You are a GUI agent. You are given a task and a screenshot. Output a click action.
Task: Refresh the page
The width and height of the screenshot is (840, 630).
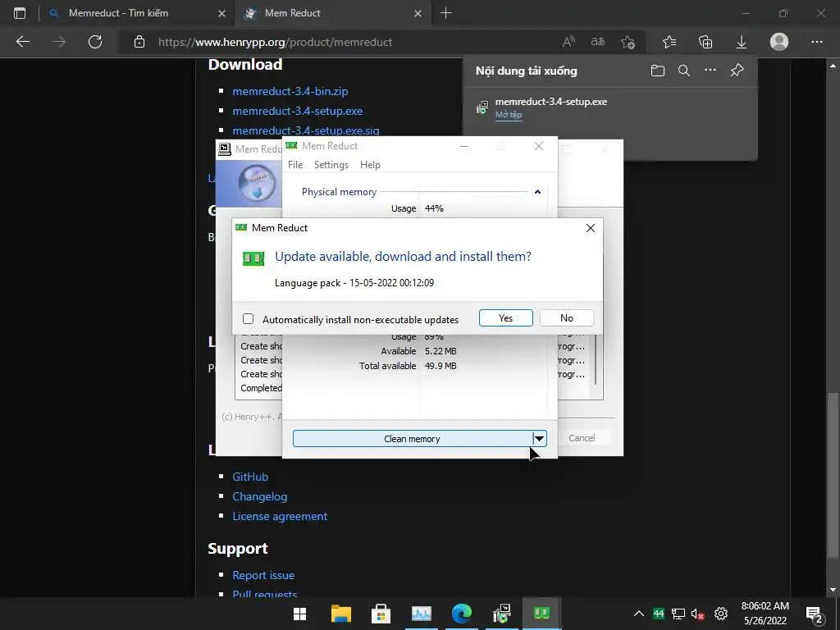click(x=95, y=42)
